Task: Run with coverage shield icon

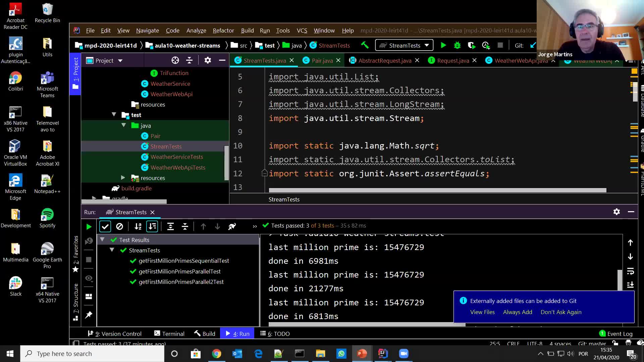Action: point(471,45)
